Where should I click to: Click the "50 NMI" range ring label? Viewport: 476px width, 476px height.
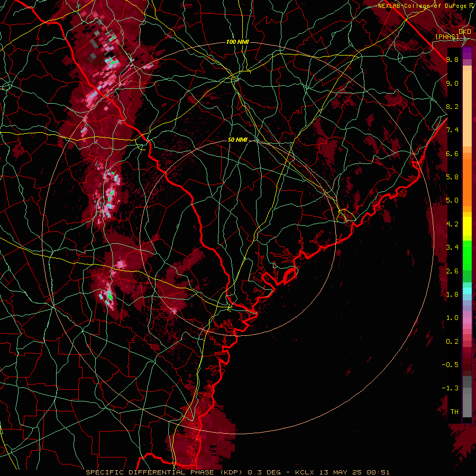pos(237,140)
